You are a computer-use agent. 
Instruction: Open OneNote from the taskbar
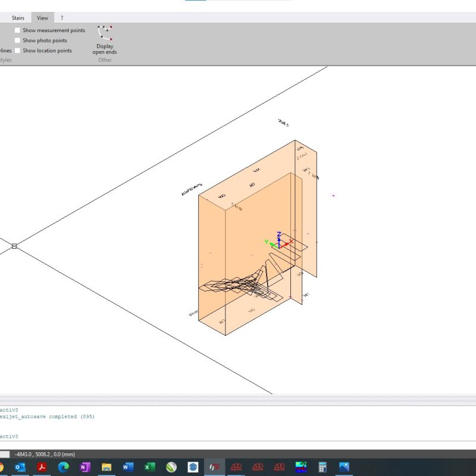point(85,467)
